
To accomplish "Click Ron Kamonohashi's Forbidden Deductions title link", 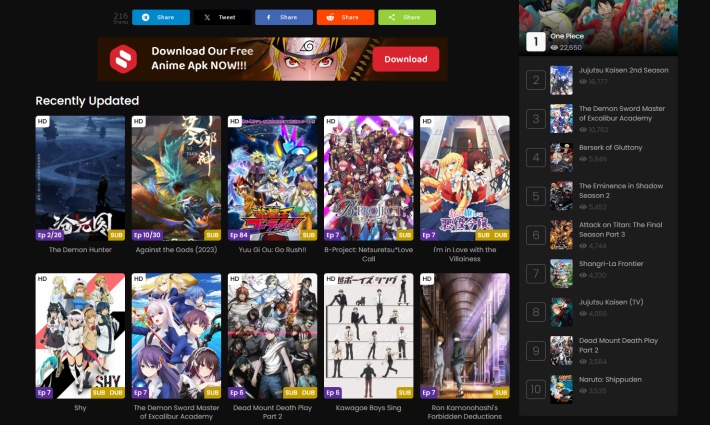I will coord(465,412).
